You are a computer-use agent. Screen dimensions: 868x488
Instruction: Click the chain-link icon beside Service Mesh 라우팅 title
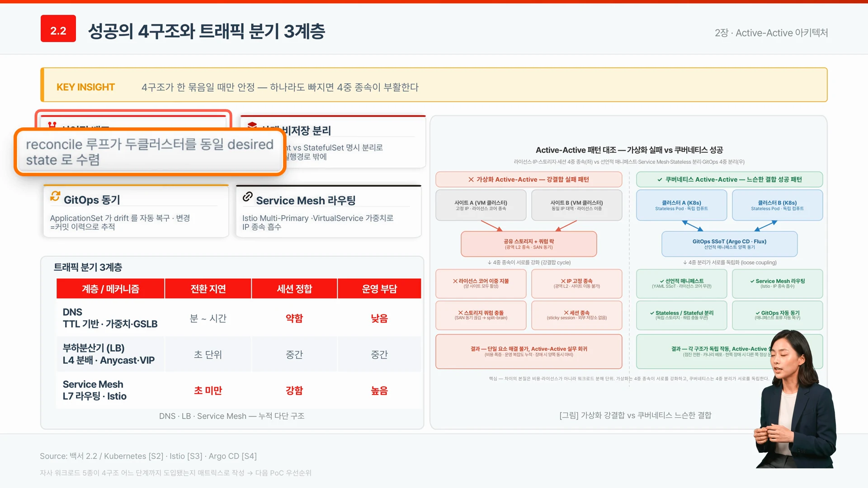click(247, 197)
